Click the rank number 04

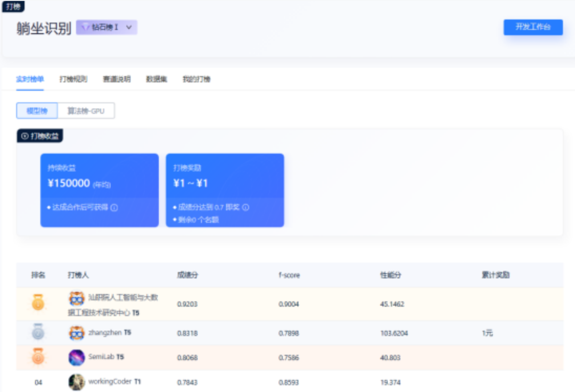point(38,382)
